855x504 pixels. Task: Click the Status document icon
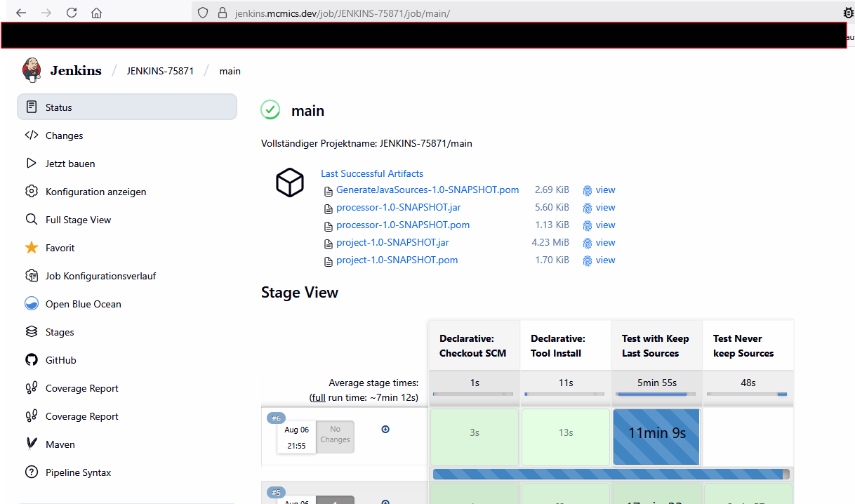[x=31, y=107]
